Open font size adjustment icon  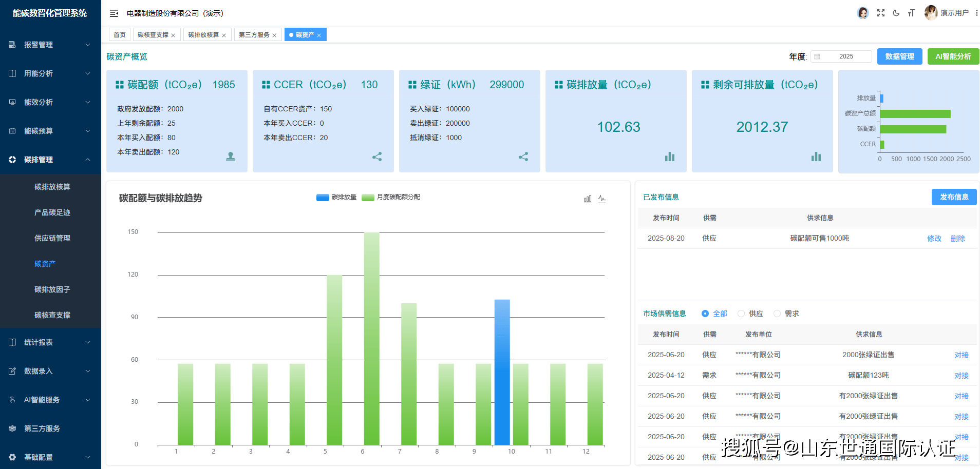click(x=911, y=13)
